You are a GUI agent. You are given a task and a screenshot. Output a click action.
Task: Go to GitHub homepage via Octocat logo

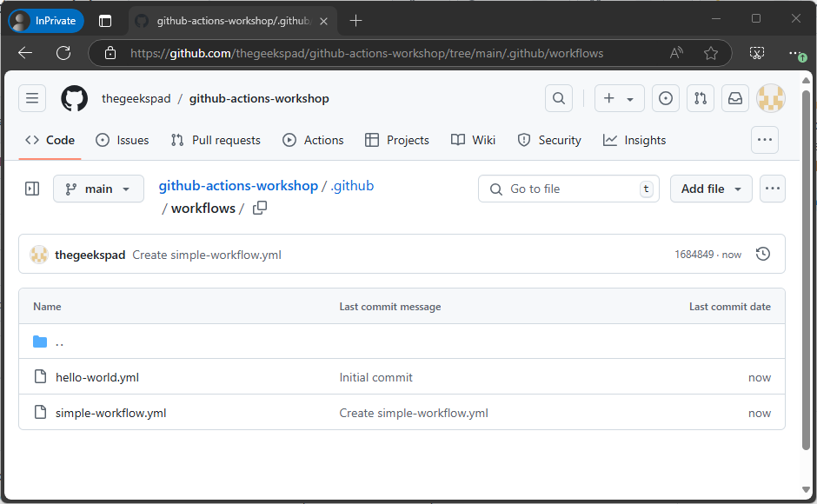75,98
